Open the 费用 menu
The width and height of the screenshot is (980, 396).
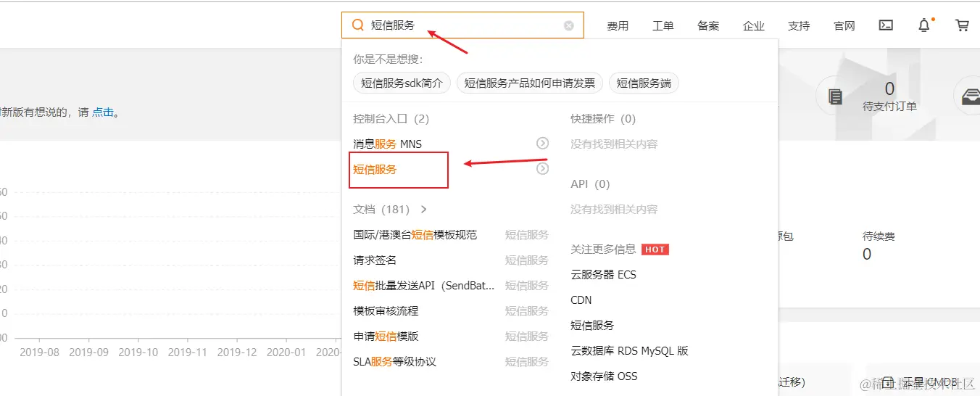[618, 26]
